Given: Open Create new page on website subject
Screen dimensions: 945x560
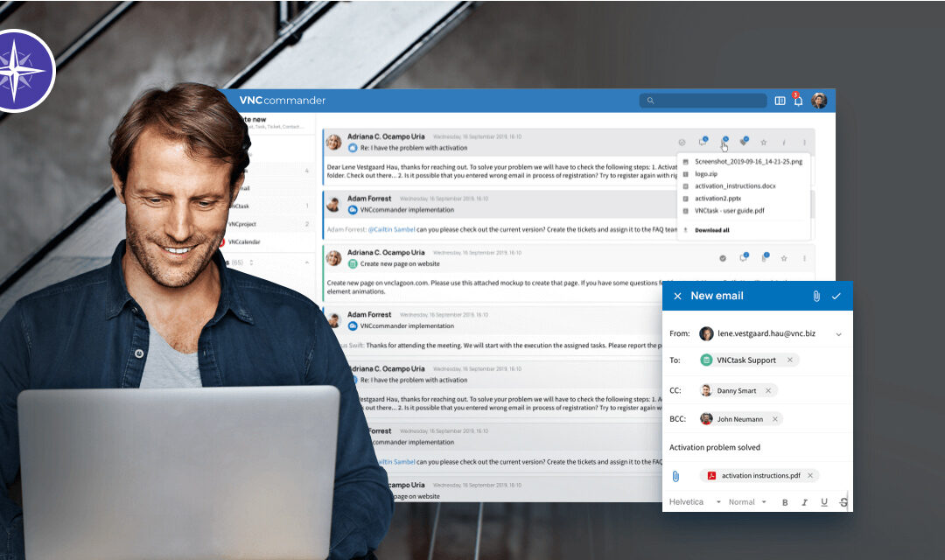Looking at the screenshot, I should 400,263.
